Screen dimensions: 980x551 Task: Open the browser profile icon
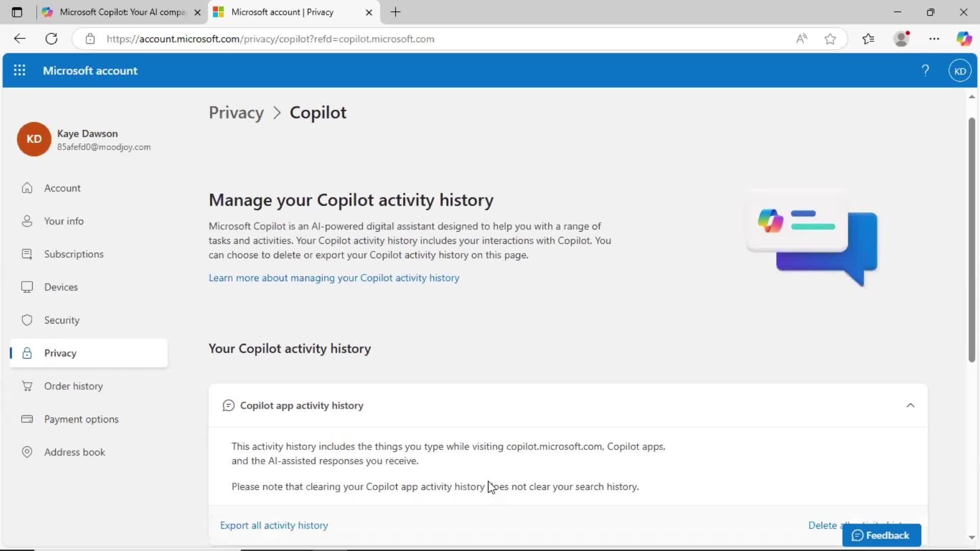coord(901,39)
